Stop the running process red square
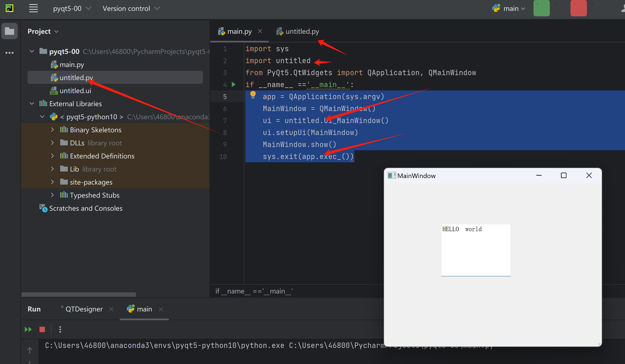 (42, 330)
